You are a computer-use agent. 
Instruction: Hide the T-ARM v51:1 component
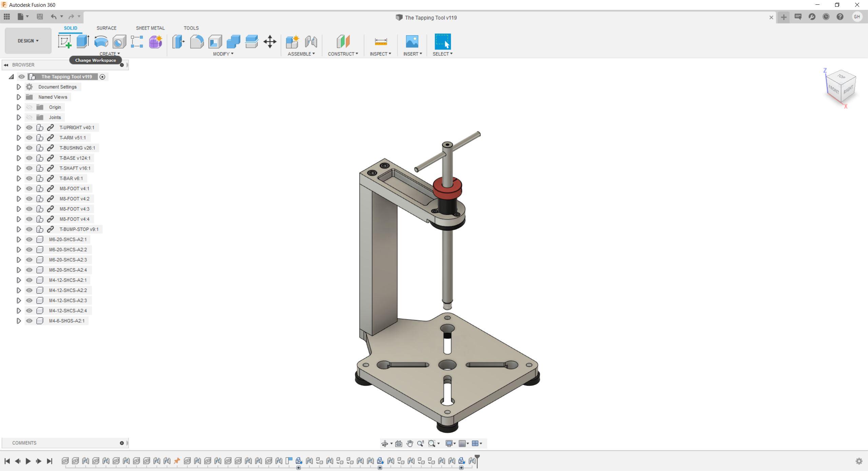pos(29,138)
